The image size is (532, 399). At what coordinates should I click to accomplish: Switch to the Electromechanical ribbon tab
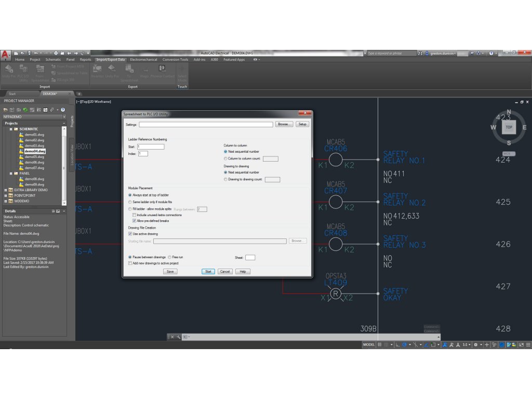click(143, 60)
